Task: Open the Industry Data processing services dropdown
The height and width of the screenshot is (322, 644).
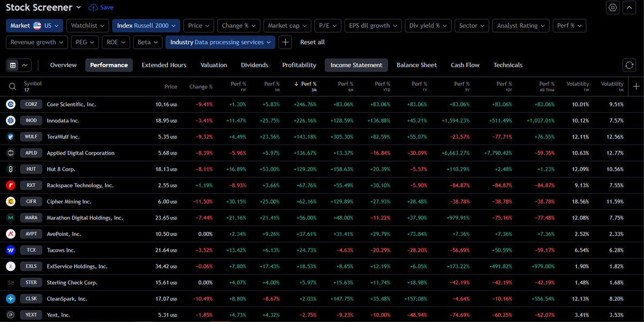Action: pyautogui.click(x=221, y=42)
